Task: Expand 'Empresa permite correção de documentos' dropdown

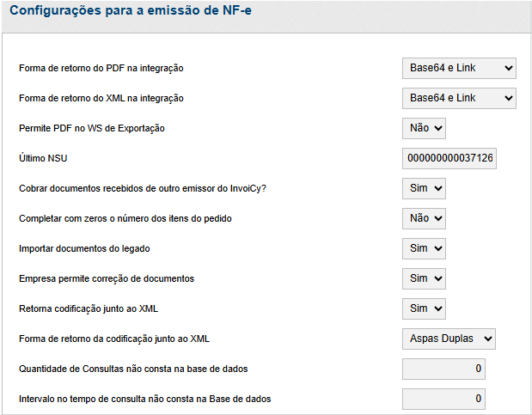Action: pos(424,278)
